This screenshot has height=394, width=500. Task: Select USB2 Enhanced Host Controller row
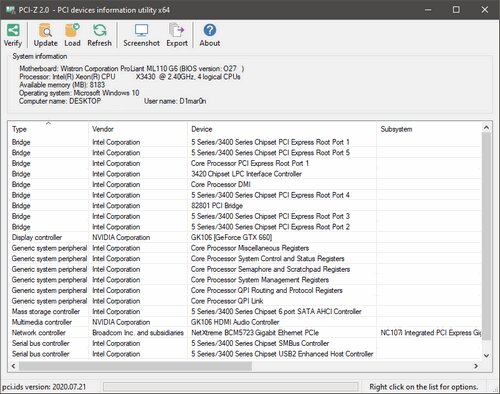click(x=245, y=354)
